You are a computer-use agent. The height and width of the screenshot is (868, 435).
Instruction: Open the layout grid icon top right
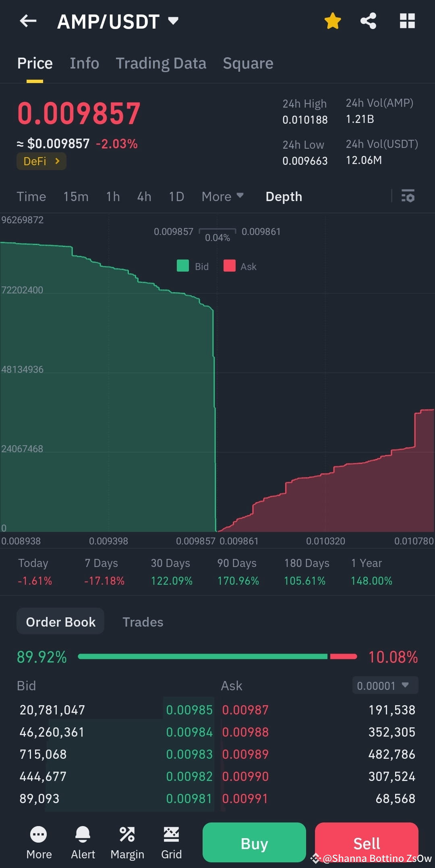pyautogui.click(x=407, y=21)
